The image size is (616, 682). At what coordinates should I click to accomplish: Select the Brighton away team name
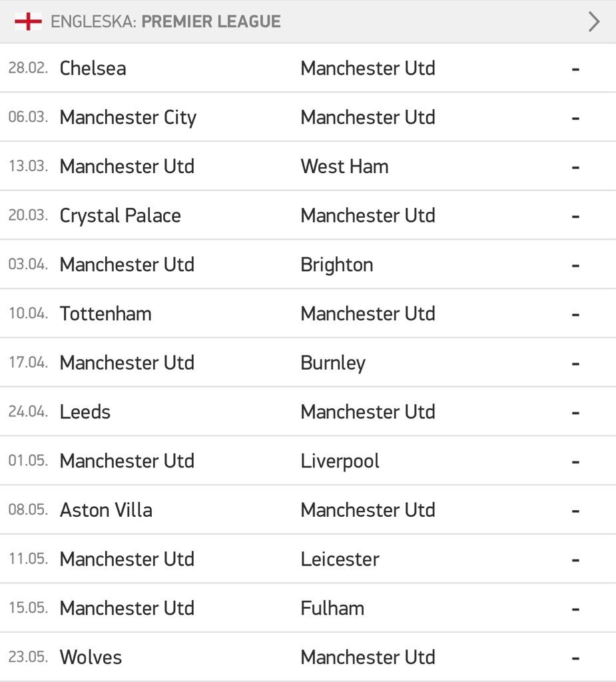336,264
